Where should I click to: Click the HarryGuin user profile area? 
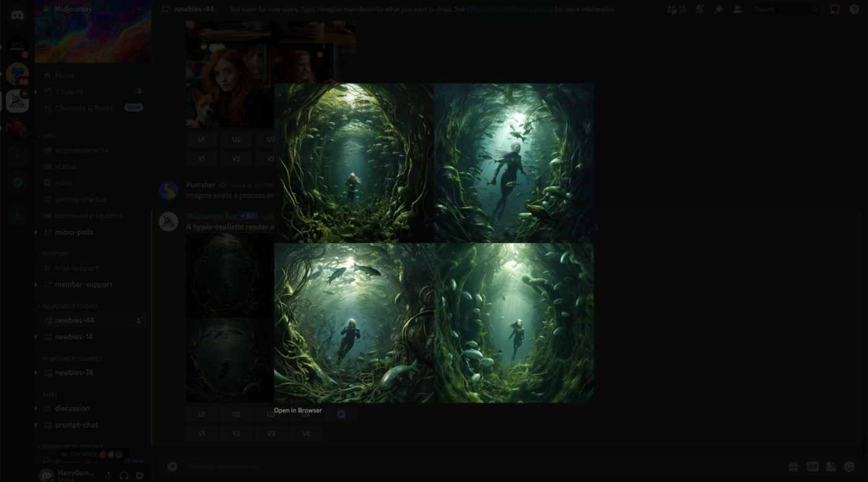click(x=68, y=475)
